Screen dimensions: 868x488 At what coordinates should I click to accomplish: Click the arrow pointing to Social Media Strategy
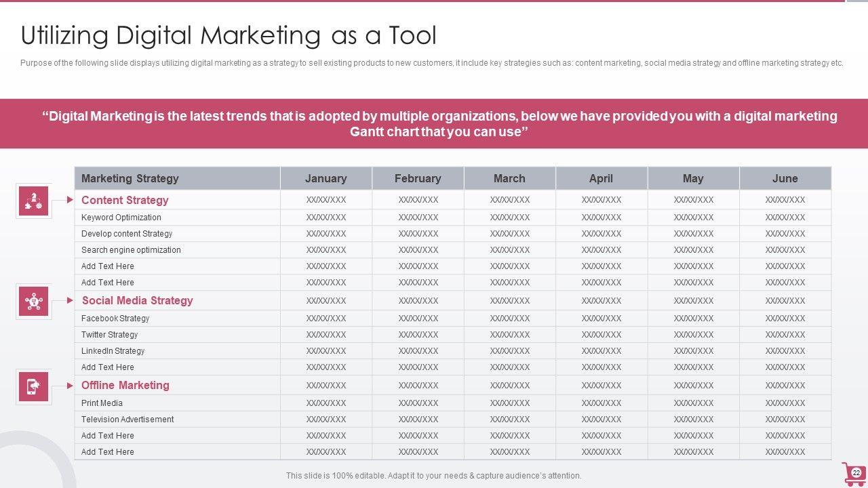pos(71,300)
